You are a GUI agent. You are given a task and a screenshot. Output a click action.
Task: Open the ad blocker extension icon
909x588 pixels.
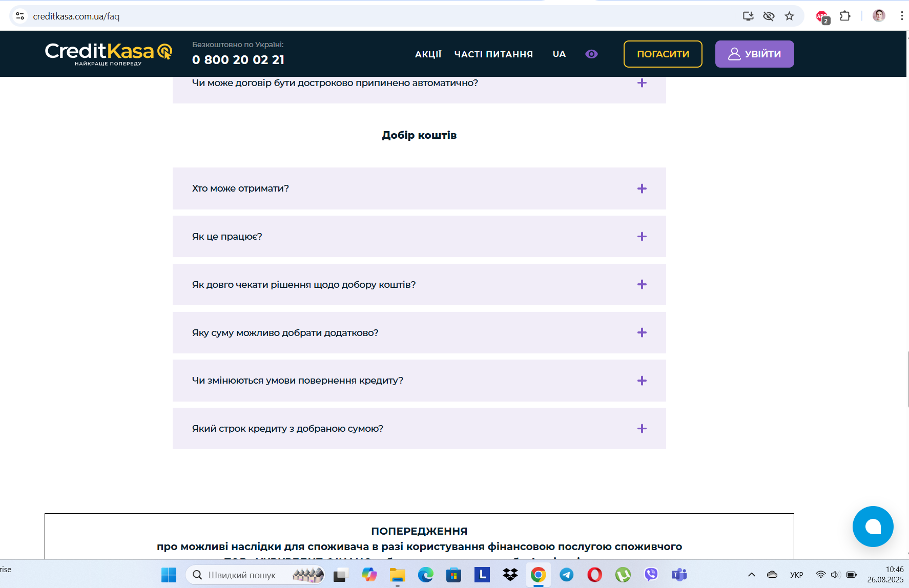(822, 17)
